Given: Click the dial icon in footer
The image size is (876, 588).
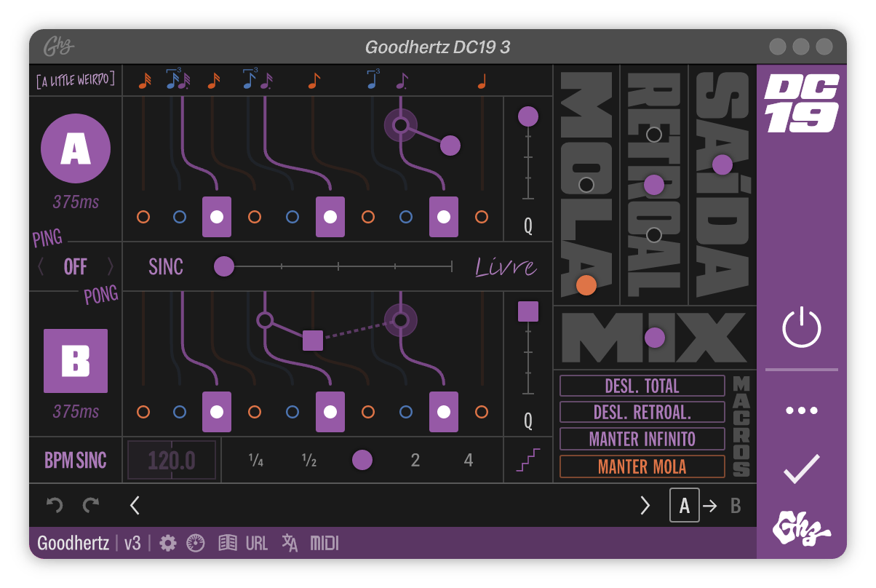Looking at the screenshot, I should [195, 543].
